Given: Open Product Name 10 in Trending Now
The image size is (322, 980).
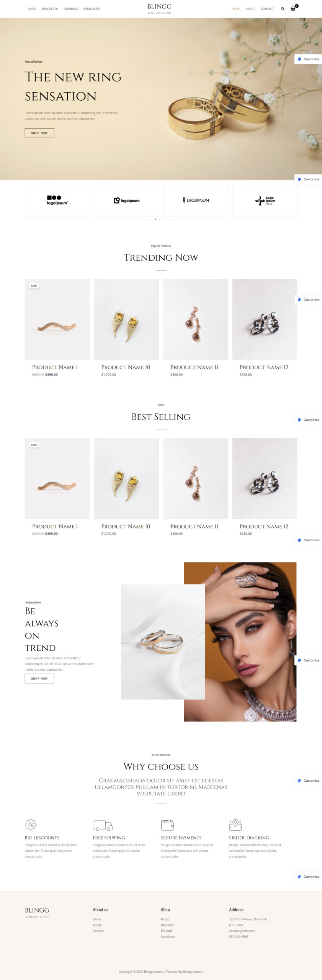Looking at the screenshot, I should [126, 367].
